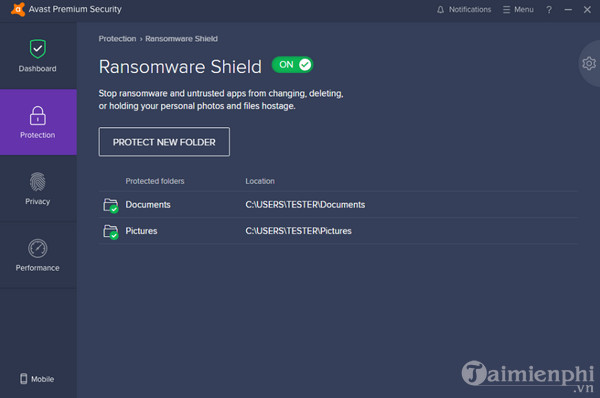Click the Pictures folder name
This screenshot has height=398, width=600.
(141, 231)
